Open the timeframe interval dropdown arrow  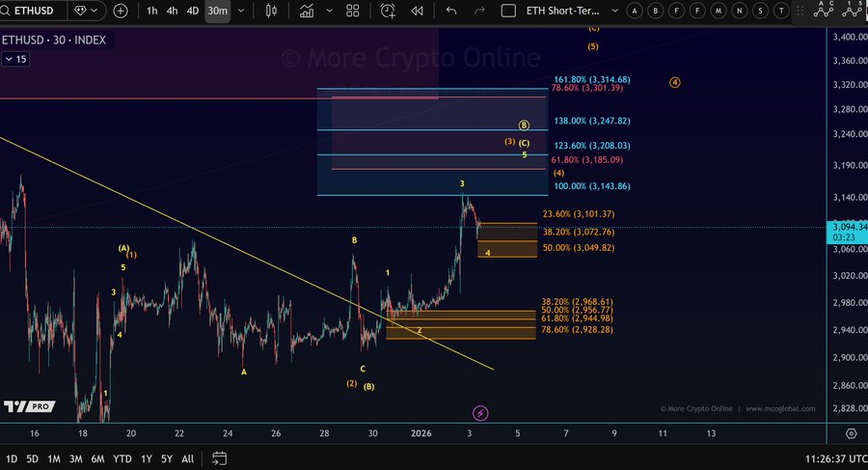click(x=241, y=11)
